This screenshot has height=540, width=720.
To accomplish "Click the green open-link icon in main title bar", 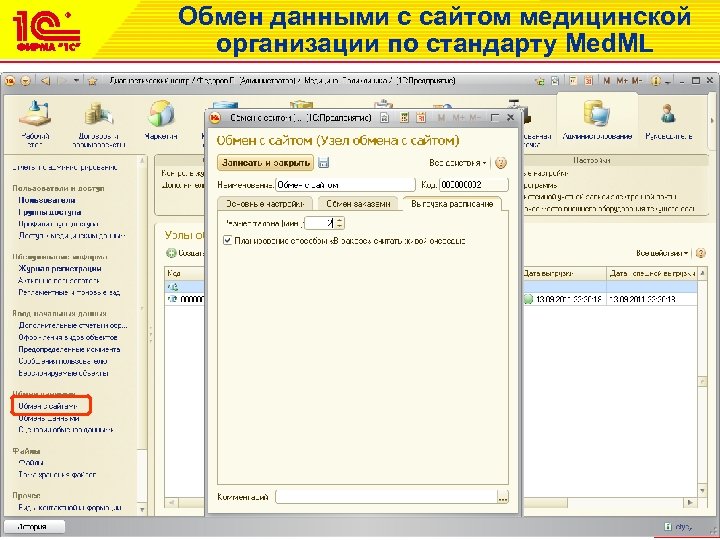I will (539, 81).
